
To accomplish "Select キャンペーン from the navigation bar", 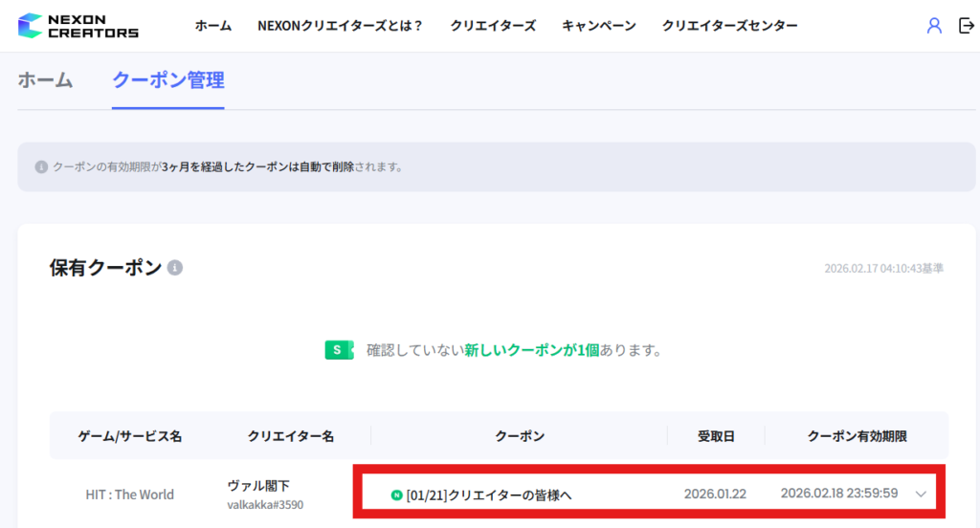I will [x=599, y=26].
